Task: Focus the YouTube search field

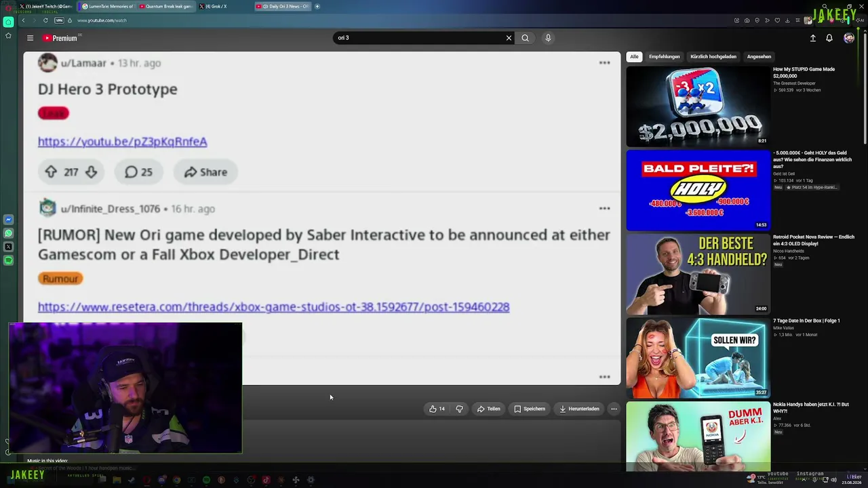Action: pos(420,38)
